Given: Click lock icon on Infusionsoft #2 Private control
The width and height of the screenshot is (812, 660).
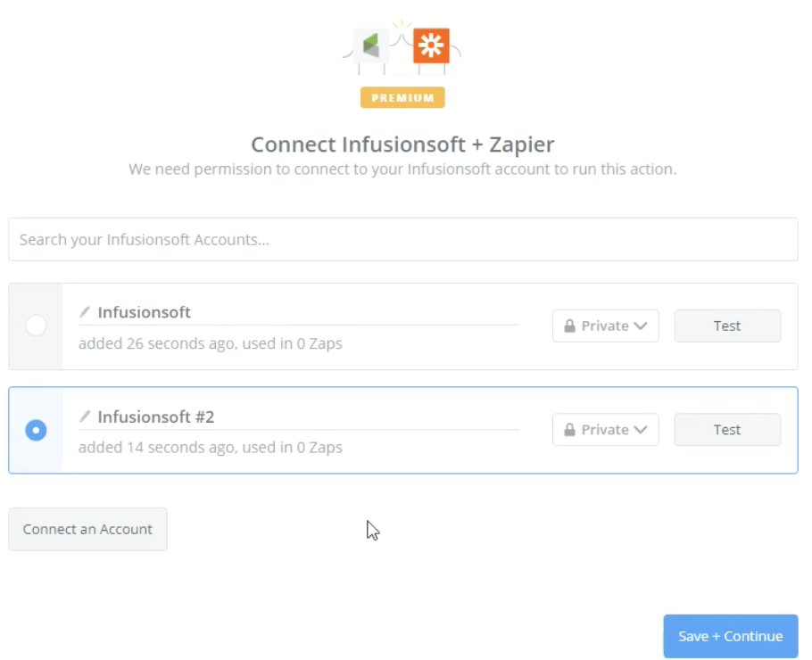Looking at the screenshot, I should coord(569,430).
